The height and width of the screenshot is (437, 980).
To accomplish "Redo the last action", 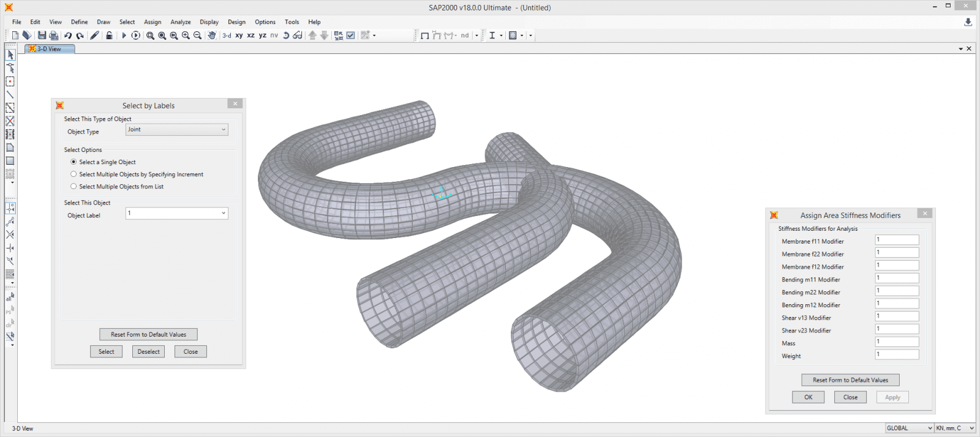I will pos(80,35).
